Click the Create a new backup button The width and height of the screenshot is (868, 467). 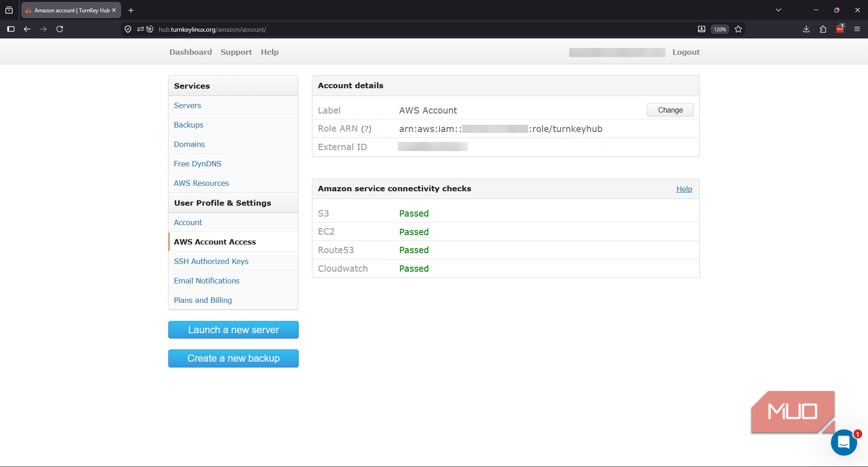point(234,358)
